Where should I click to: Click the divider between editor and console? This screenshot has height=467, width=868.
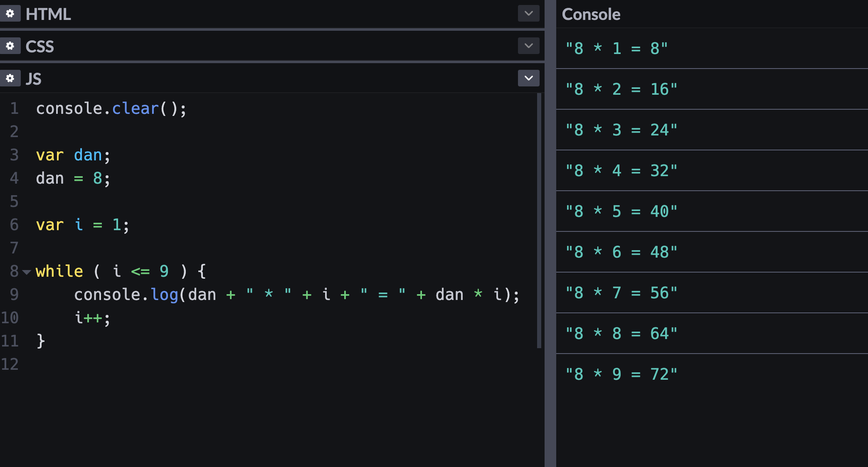(x=550, y=233)
